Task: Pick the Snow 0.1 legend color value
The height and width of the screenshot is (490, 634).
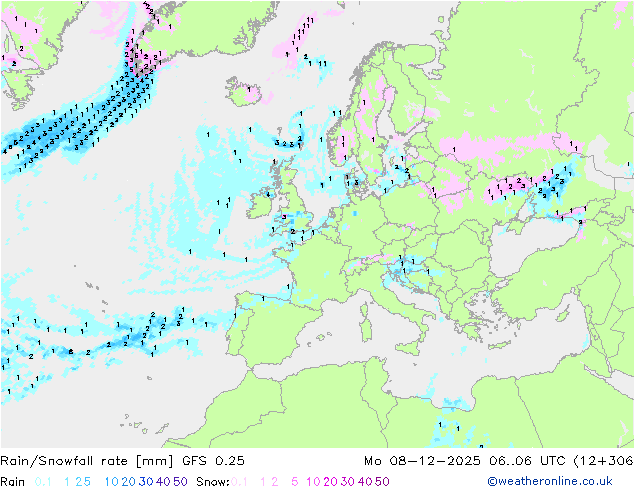Action: pos(239,482)
